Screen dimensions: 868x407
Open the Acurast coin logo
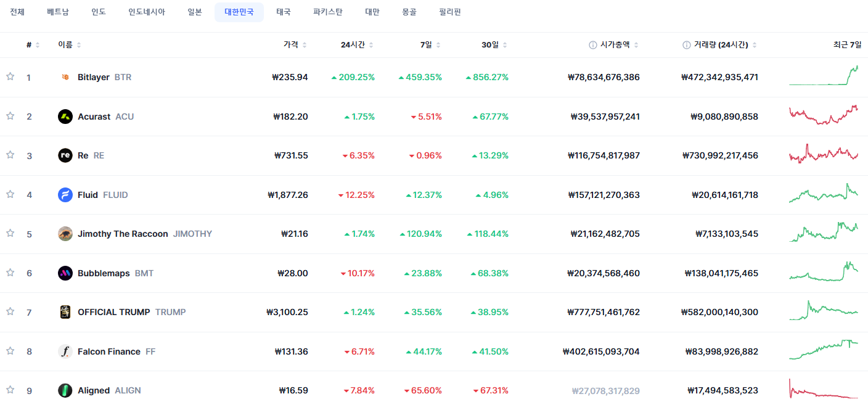click(x=65, y=117)
